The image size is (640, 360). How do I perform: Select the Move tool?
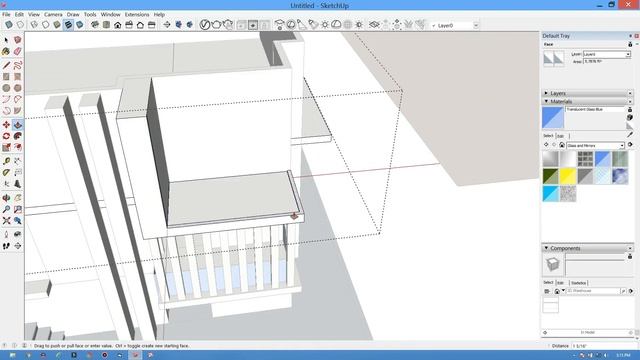click(x=6, y=124)
